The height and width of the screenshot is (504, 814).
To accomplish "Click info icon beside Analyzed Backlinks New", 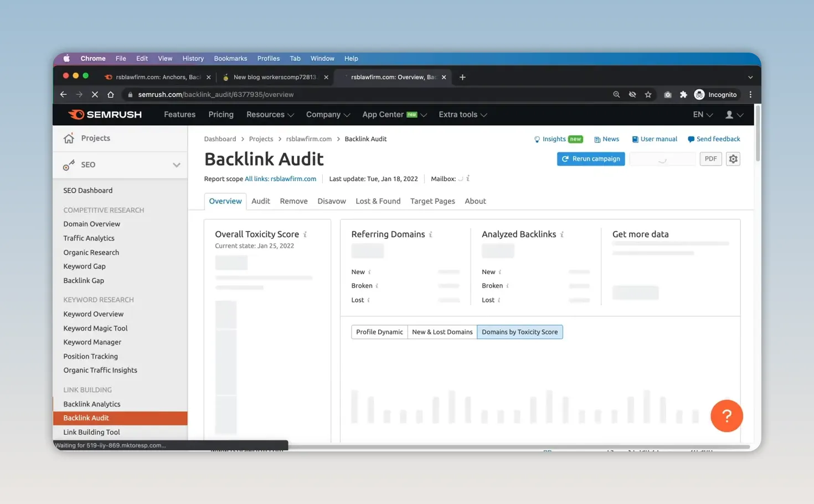I will tap(500, 272).
